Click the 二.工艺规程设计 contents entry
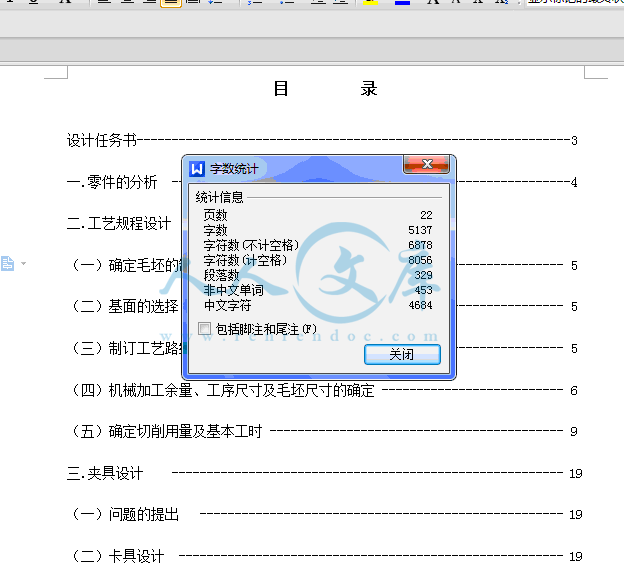This screenshot has width=624, height=586. pyautogui.click(x=119, y=224)
